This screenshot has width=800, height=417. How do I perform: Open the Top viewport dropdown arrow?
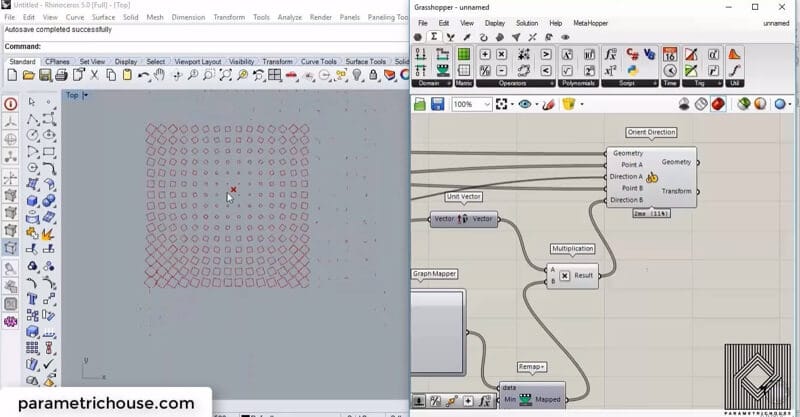(x=85, y=95)
